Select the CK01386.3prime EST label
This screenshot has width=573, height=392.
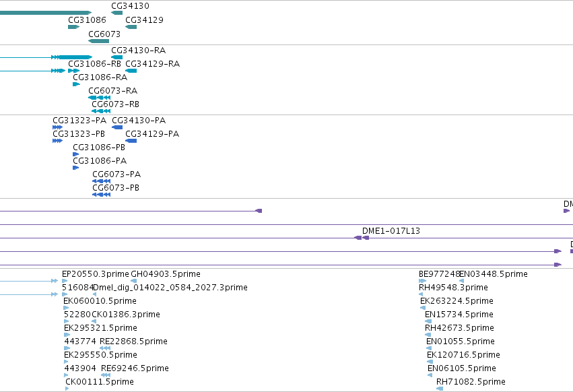coord(126,315)
